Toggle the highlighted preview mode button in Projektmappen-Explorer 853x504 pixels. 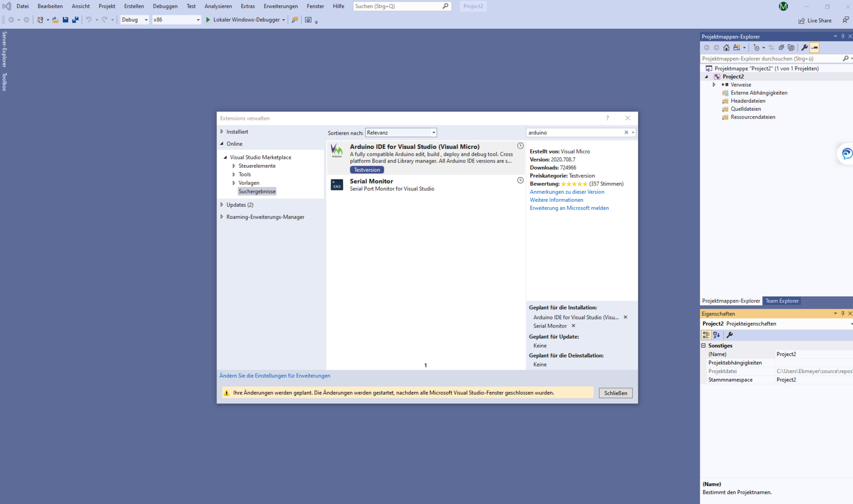point(814,47)
